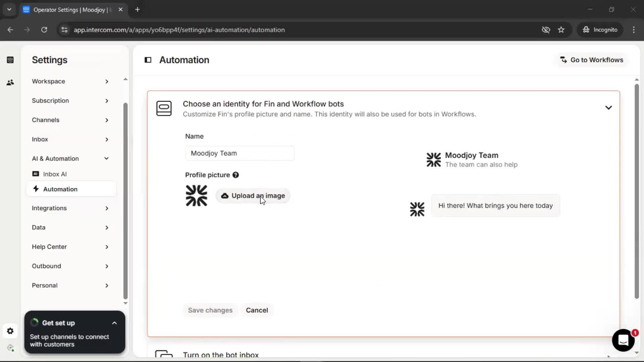The image size is (644, 362).
Task: Expand the Inbox settings section
Action: pyautogui.click(x=70, y=139)
